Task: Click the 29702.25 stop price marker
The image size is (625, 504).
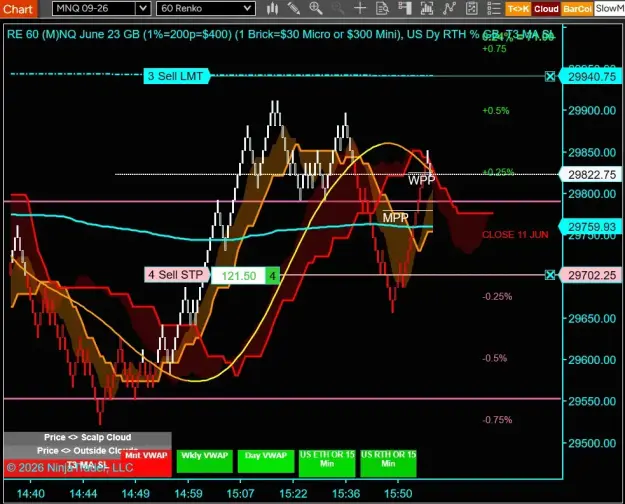Action: [x=592, y=275]
